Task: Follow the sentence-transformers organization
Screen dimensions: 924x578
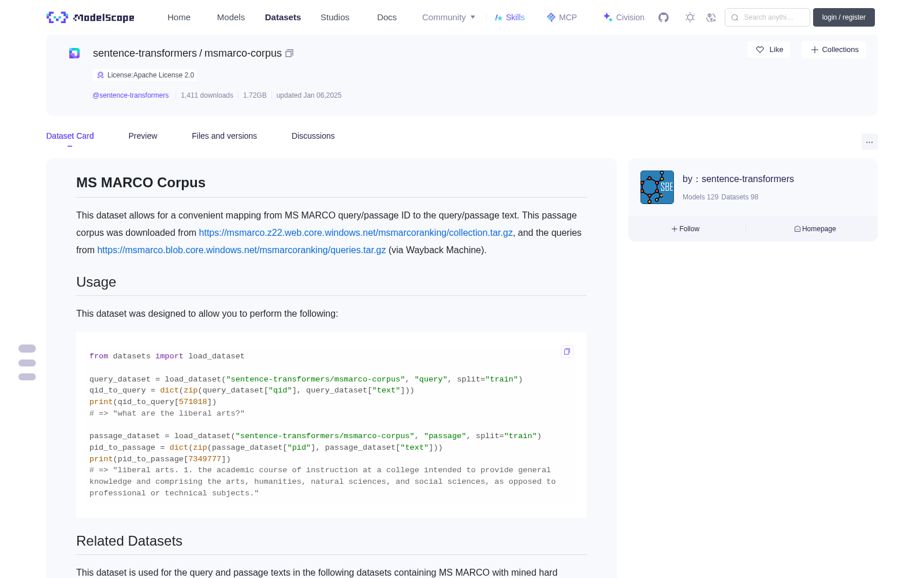Action: 685,229
